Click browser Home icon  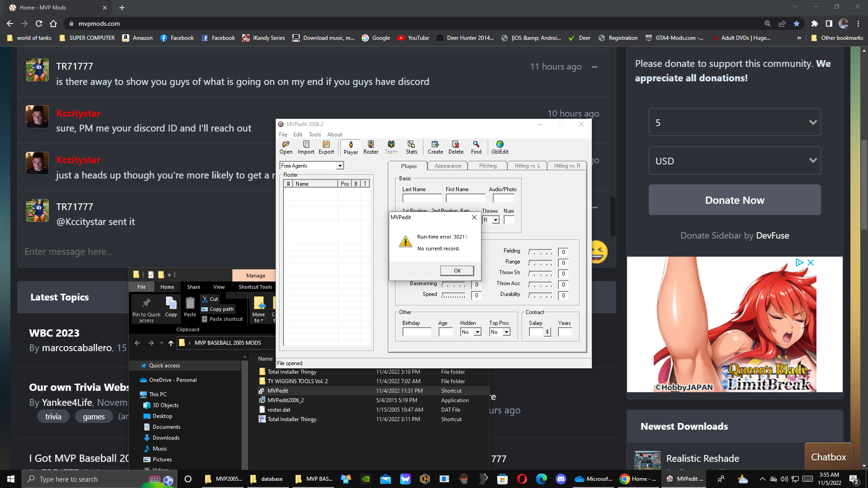point(53,23)
